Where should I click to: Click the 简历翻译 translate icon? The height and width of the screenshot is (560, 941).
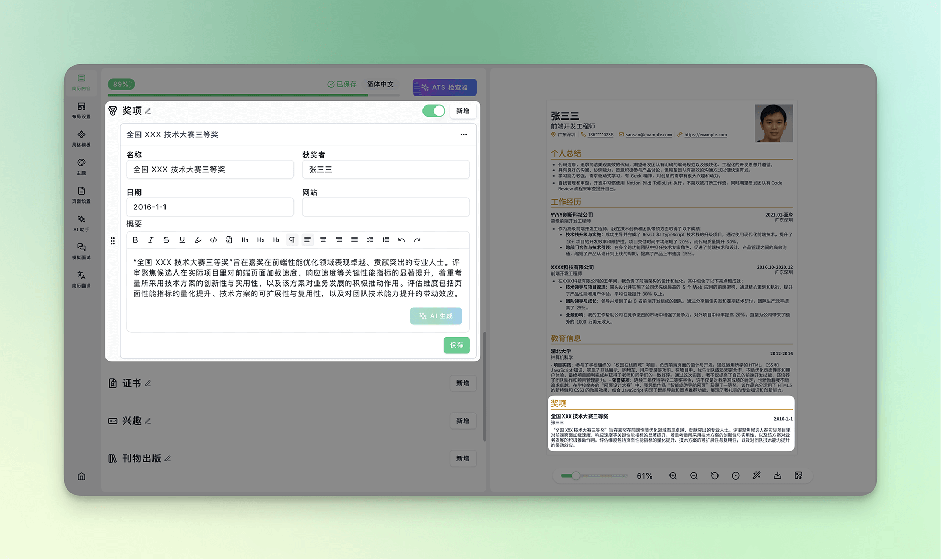[x=81, y=279]
